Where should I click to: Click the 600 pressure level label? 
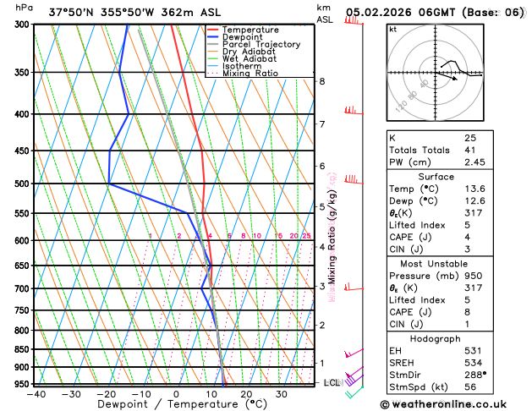pos(24,240)
